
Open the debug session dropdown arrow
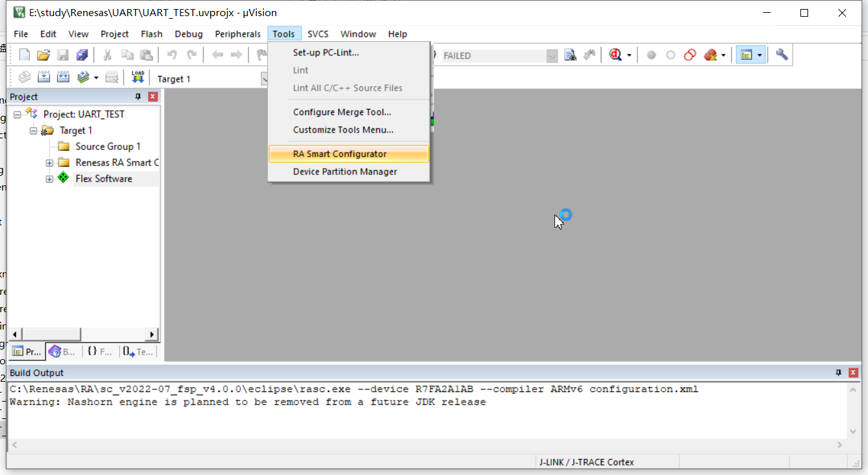628,55
